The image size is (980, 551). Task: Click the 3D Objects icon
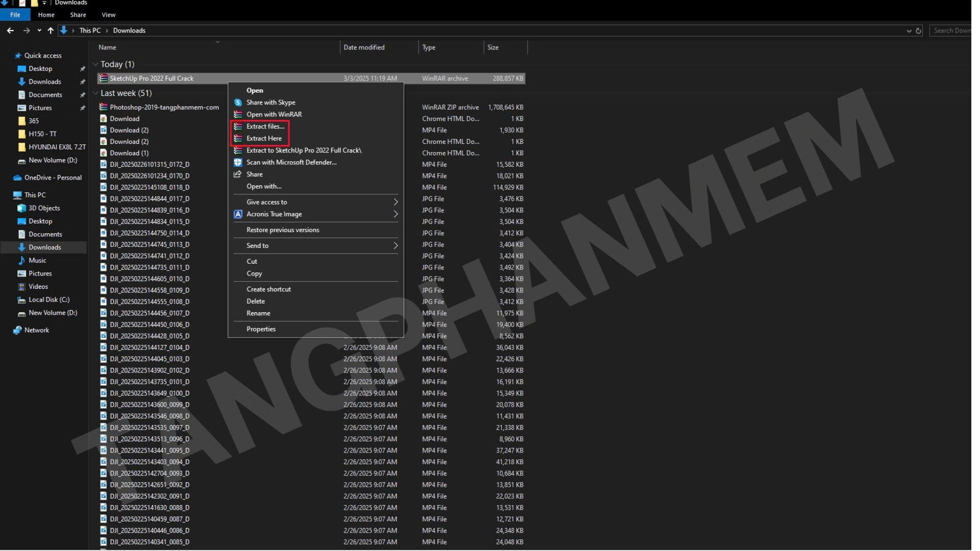(x=21, y=208)
